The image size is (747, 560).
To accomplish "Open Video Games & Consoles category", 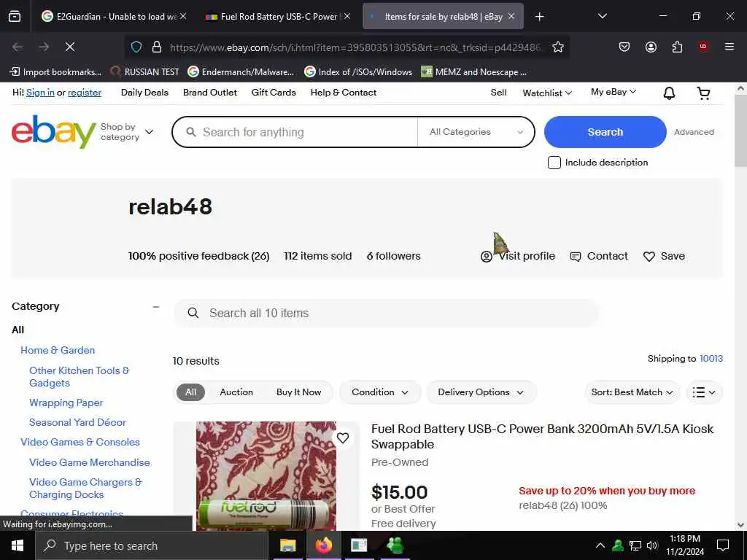I will pyautogui.click(x=80, y=442).
